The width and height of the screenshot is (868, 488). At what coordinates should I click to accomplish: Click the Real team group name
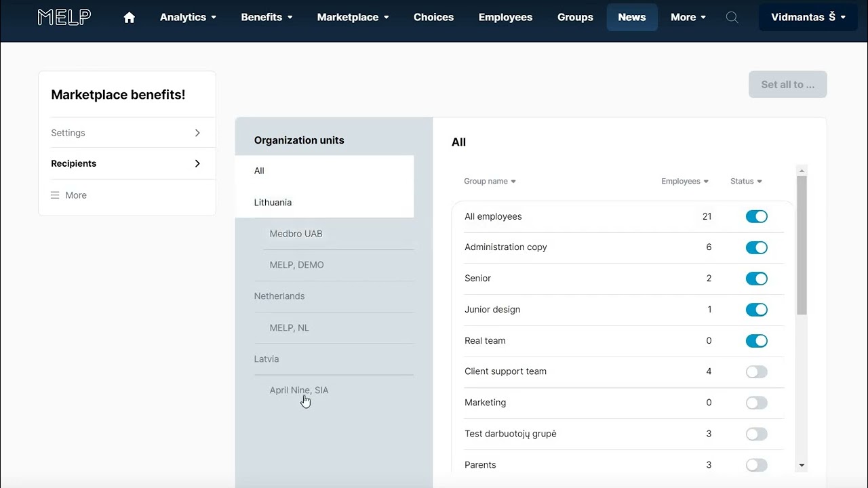point(485,341)
